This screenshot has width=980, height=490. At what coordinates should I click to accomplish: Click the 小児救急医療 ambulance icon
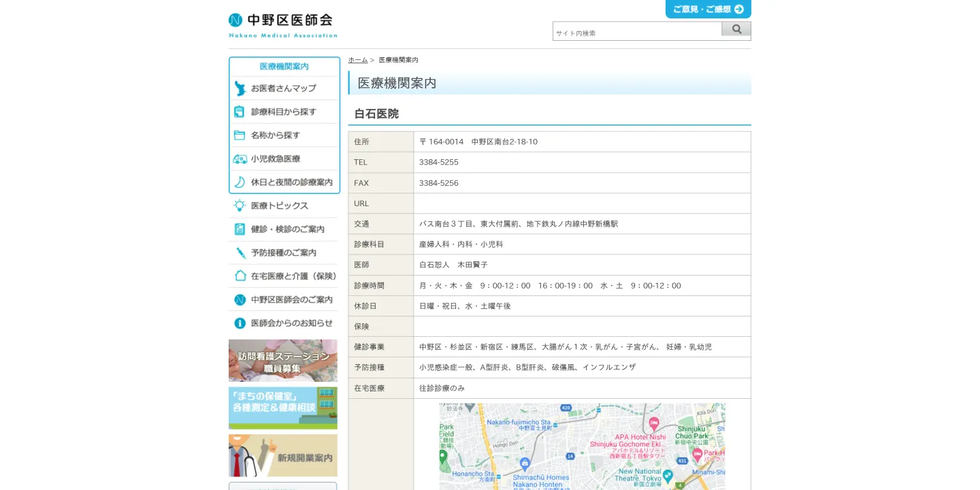click(x=284, y=159)
